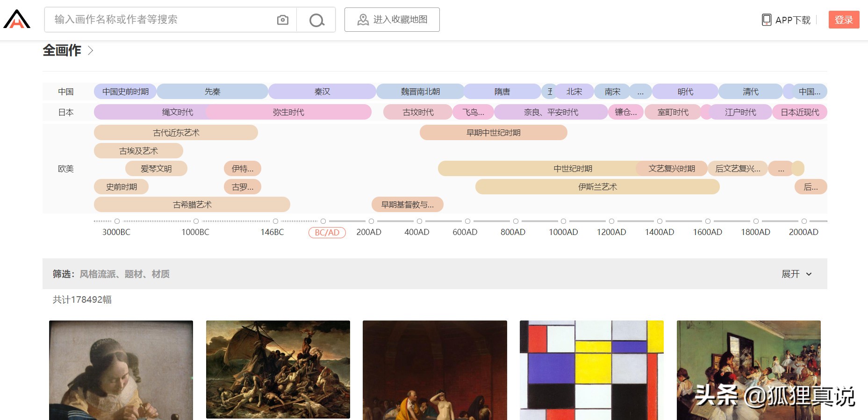Open 全画作 section via chevron arrow
Viewport: 868px width, 420px height.
pyautogui.click(x=91, y=50)
